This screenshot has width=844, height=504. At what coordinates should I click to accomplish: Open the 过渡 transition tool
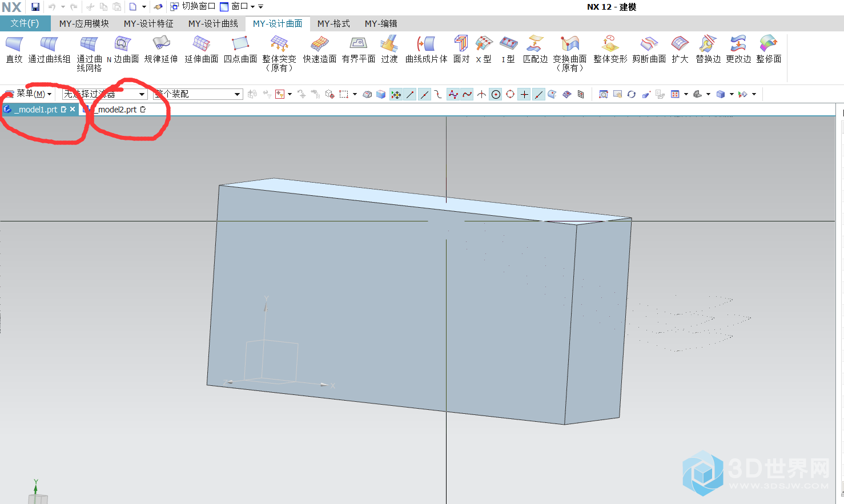pos(389,50)
